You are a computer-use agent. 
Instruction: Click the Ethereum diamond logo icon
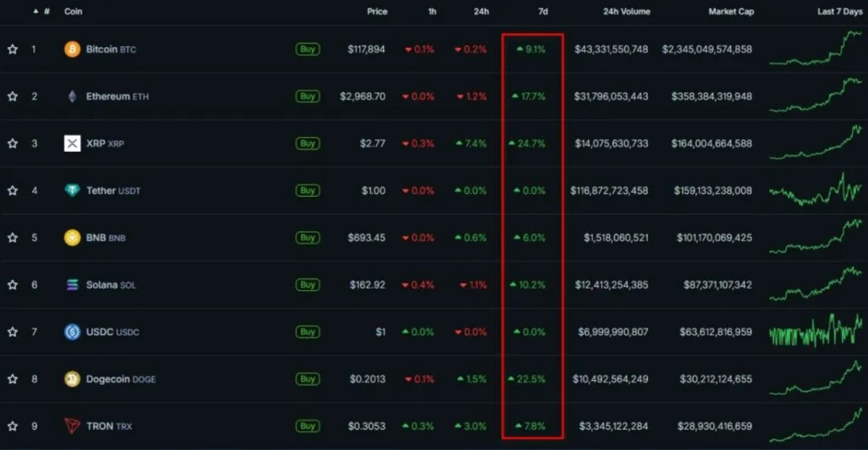click(x=72, y=96)
